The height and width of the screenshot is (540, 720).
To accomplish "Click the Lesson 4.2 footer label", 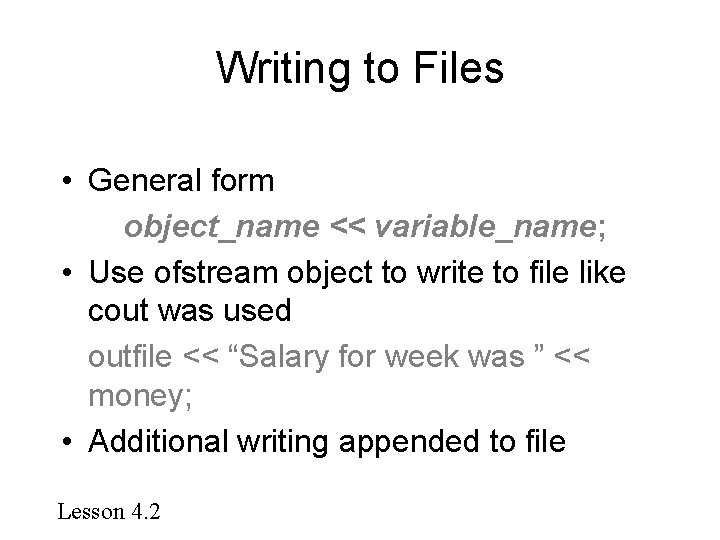I will (109, 512).
